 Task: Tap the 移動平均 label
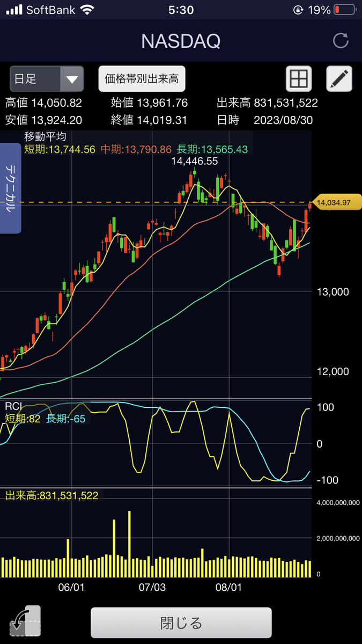pos(45,136)
